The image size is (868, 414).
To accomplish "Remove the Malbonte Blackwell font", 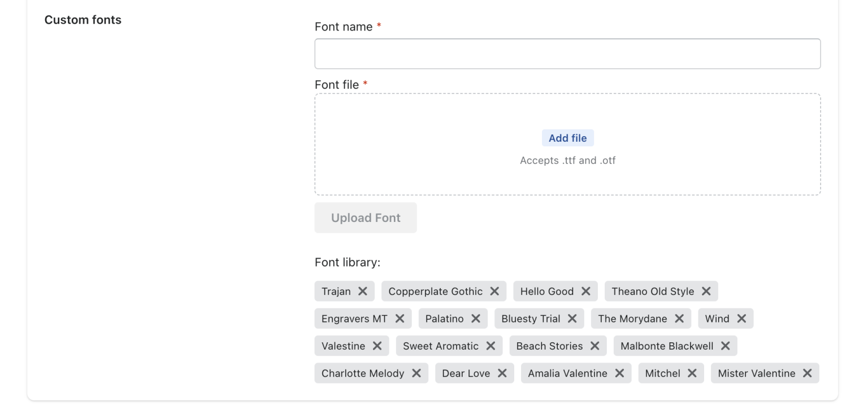I will pos(725,346).
